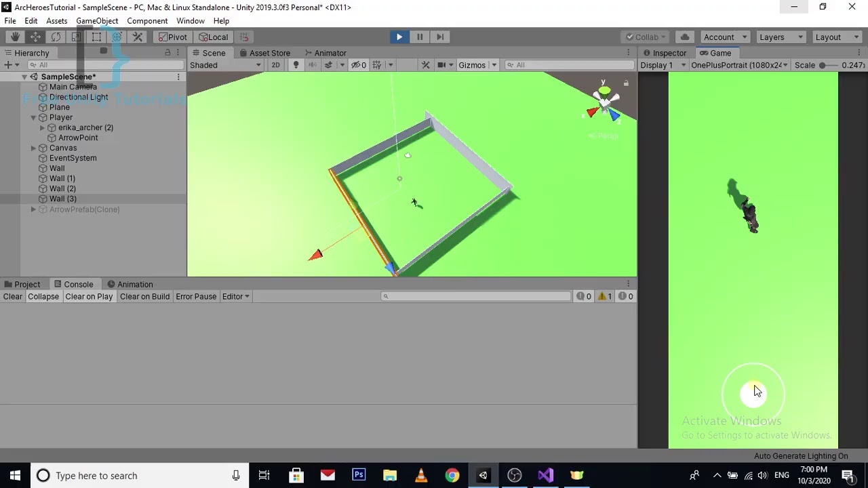Image resolution: width=868 pixels, height=488 pixels.
Task: Open OnePlusPortrait resolution dropdown
Action: [x=739, y=65]
